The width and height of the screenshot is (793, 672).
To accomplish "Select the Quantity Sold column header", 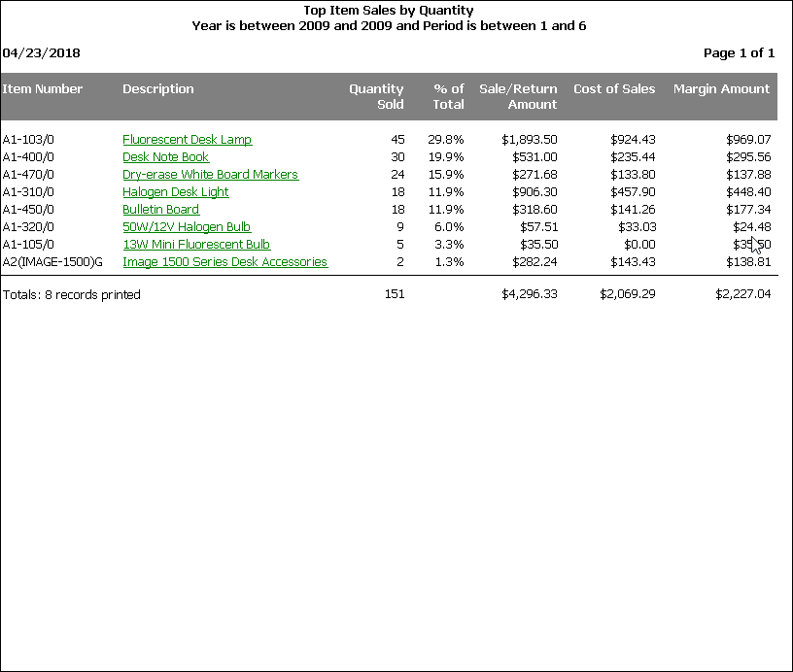I will [x=376, y=96].
